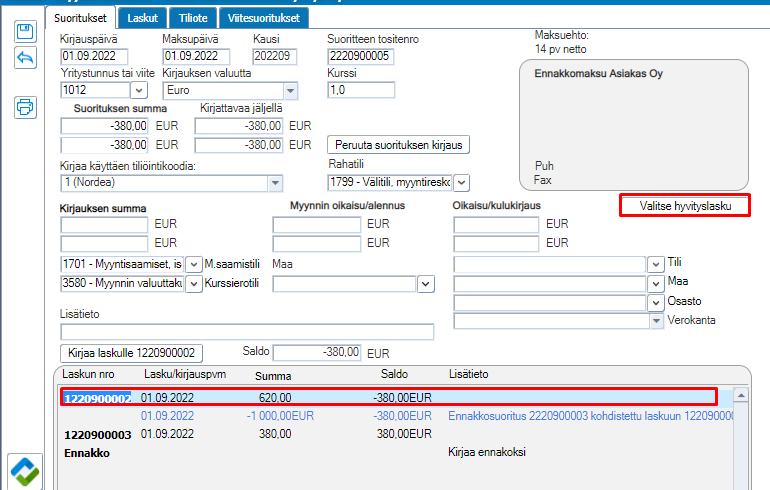Click the save diskette icon

pyautogui.click(x=25, y=31)
